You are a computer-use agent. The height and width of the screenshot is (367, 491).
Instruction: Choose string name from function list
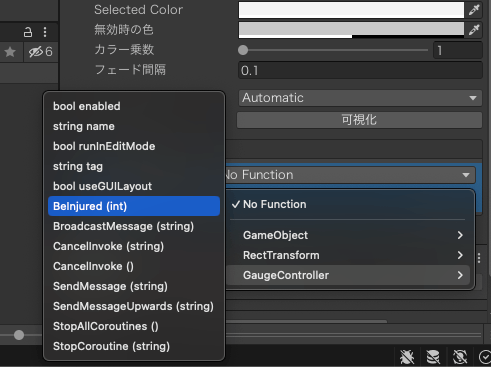[134, 126]
